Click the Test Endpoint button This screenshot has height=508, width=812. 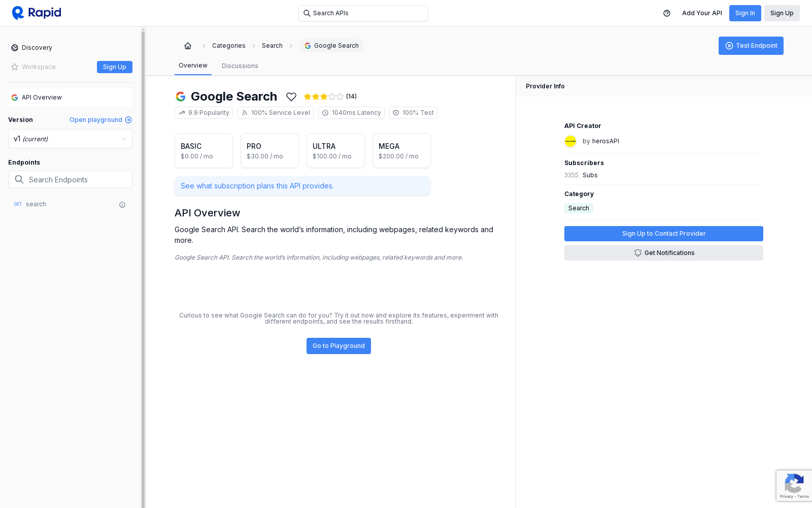(751, 46)
